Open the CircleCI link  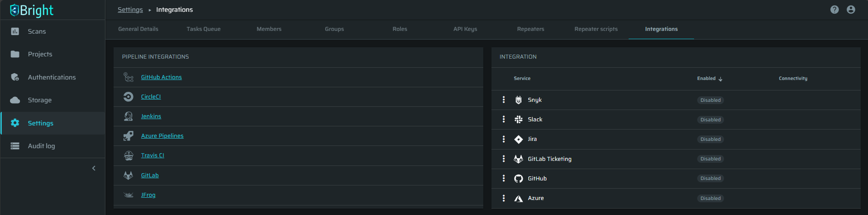pyautogui.click(x=151, y=97)
